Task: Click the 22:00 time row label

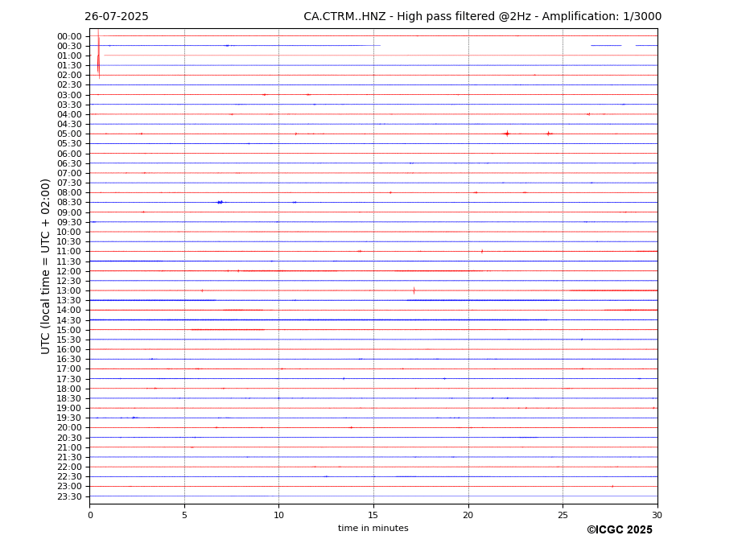Action: (69, 467)
